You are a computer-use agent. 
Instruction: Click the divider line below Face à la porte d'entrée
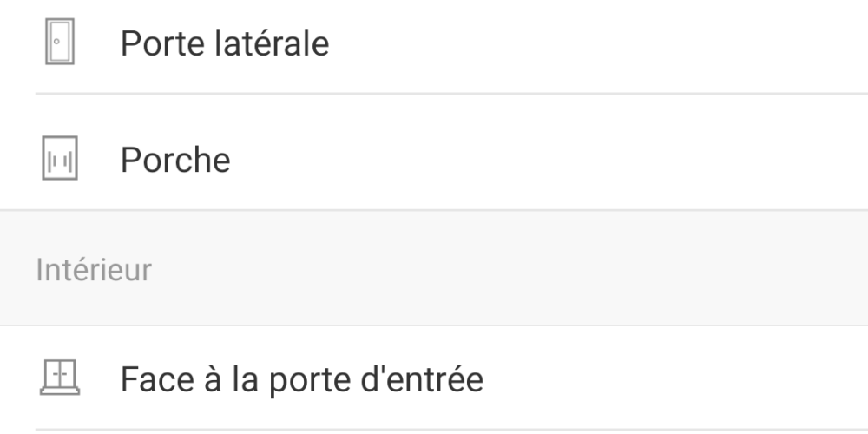tap(451, 429)
